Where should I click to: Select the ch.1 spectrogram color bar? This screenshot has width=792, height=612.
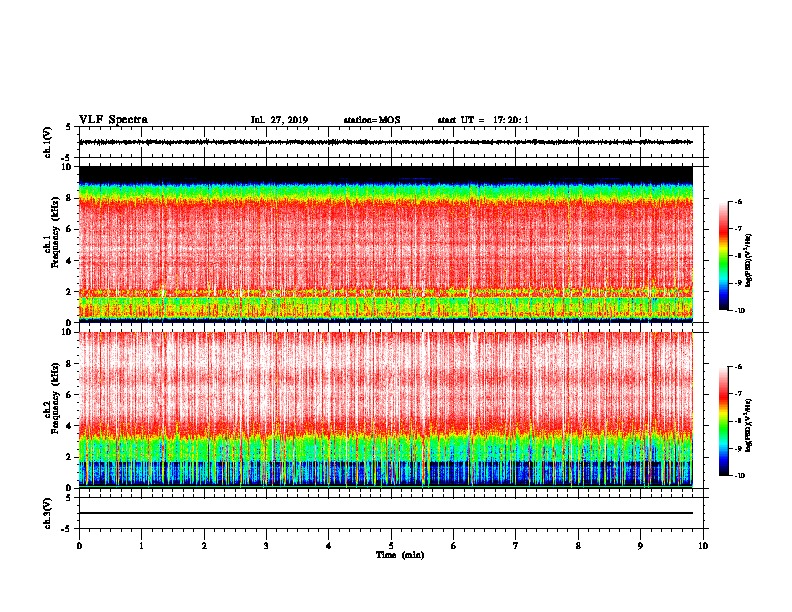click(723, 256)
